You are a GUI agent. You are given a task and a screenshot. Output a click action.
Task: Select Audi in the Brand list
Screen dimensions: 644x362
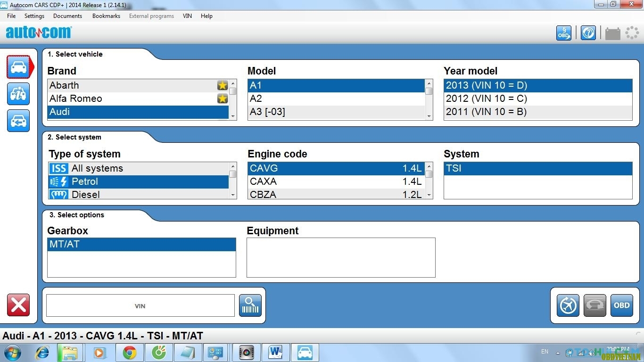point(138,112)
